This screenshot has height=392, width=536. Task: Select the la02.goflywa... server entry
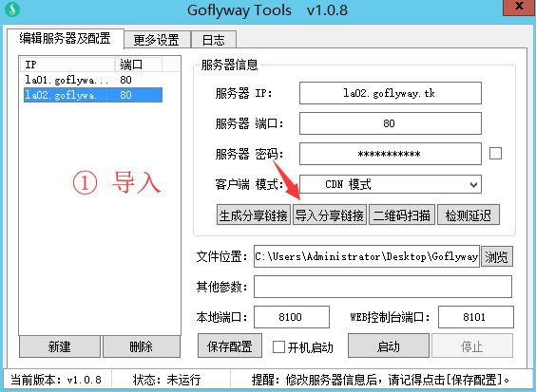92,95
